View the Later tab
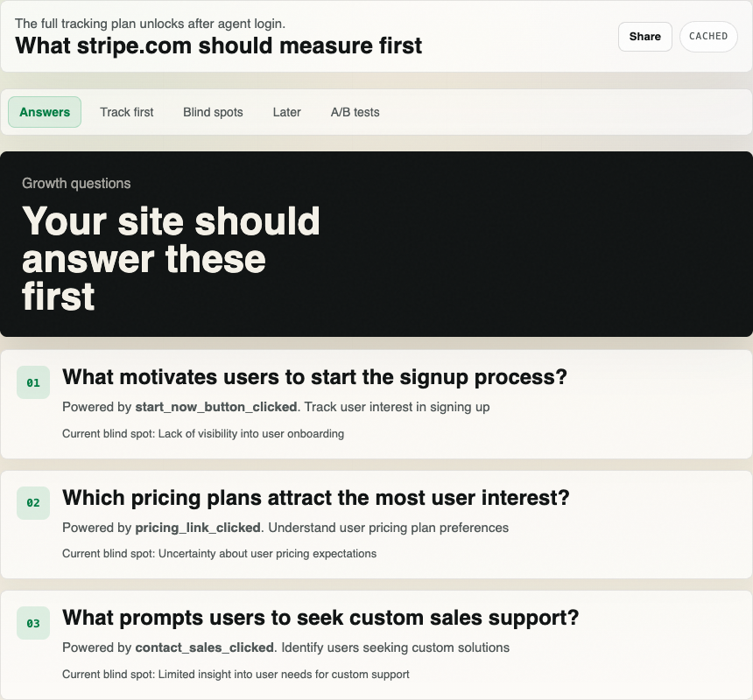 [286, 112]
